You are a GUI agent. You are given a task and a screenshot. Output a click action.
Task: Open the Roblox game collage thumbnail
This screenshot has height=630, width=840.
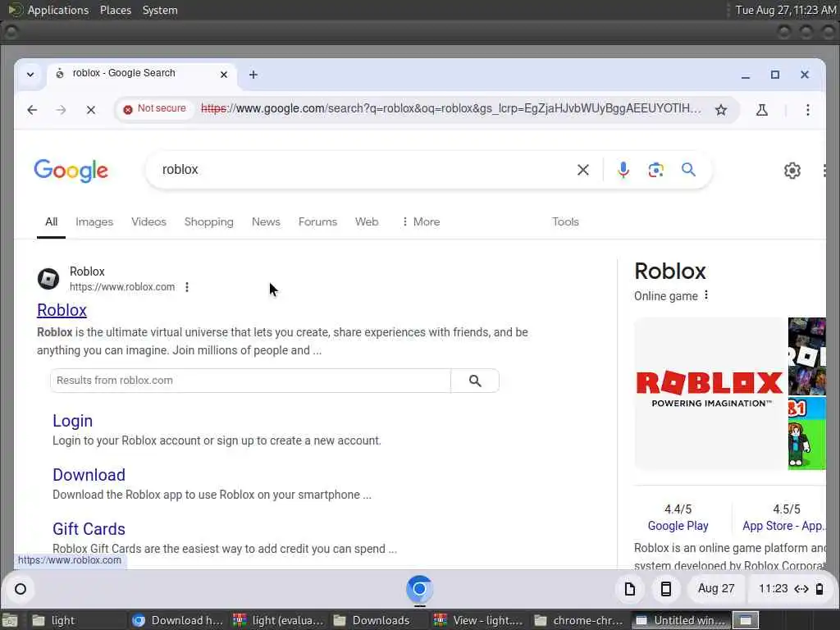(x=807, y=356)
